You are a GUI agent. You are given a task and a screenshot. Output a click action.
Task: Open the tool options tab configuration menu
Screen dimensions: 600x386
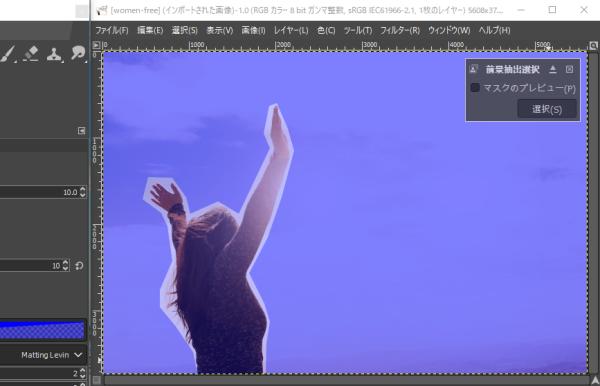82,131
